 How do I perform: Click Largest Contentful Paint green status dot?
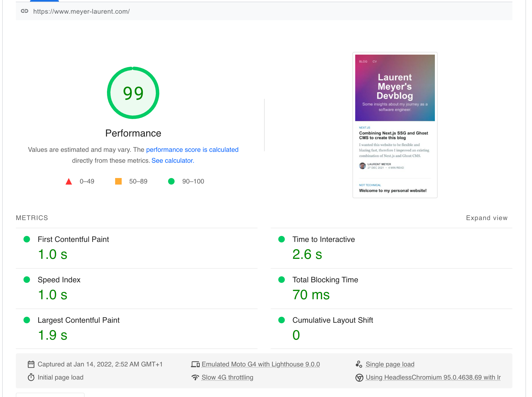(27, 320)
